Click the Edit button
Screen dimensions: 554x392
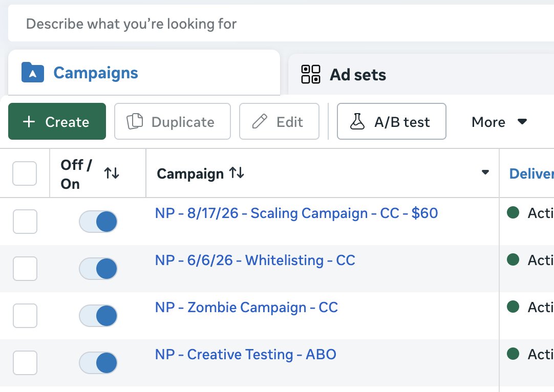click(279, 121)
